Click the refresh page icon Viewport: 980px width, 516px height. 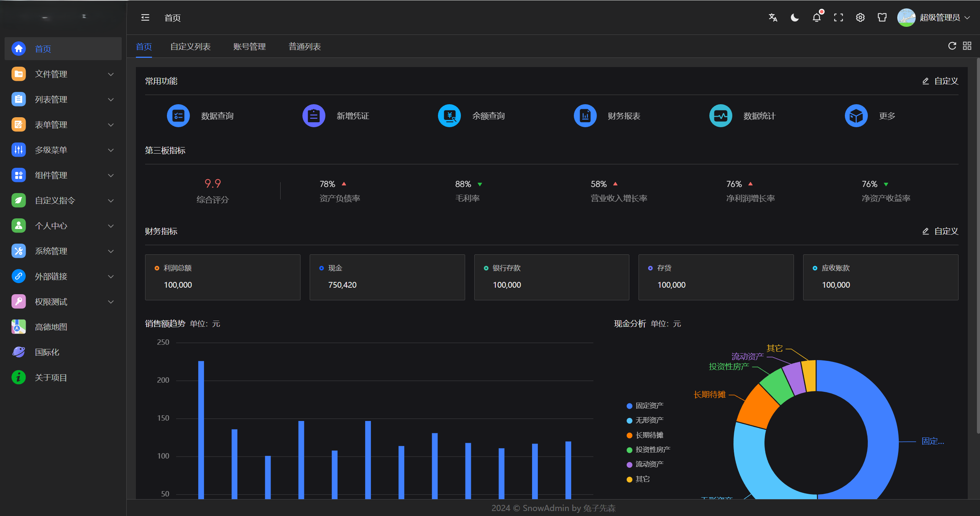952,46
